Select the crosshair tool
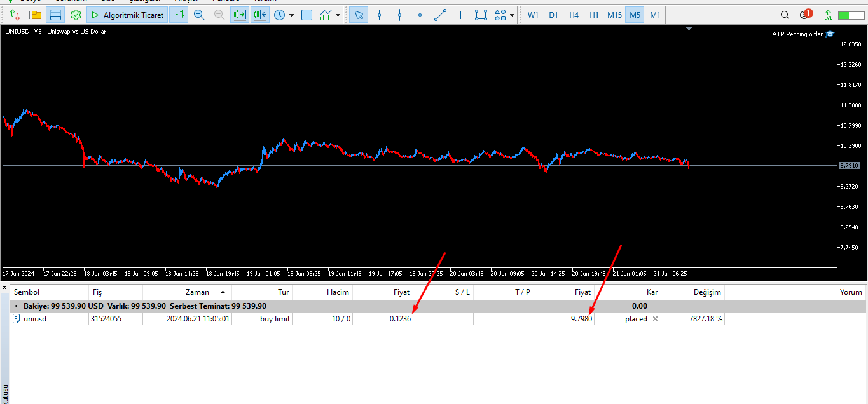 pyautogui.click(x=379, y=15)
